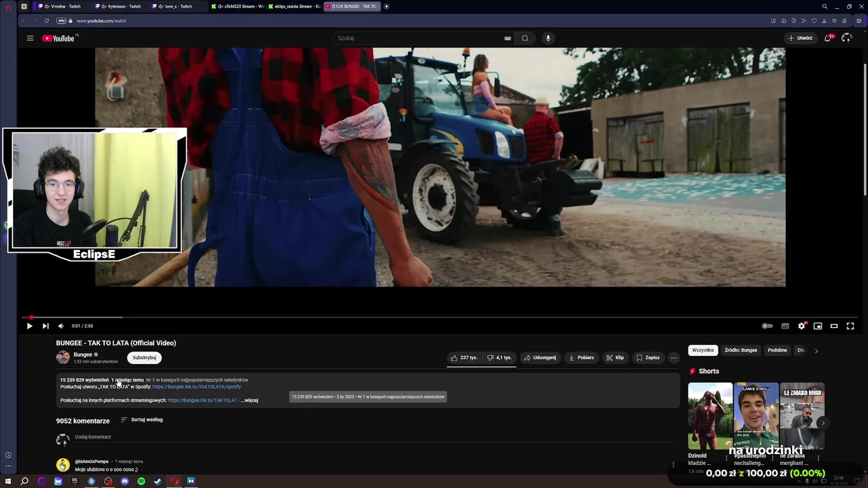Toggle the VPN badge in address bar
Image resolution: width=868 pixels, height=488 pixels.
(x=61, y=20)
